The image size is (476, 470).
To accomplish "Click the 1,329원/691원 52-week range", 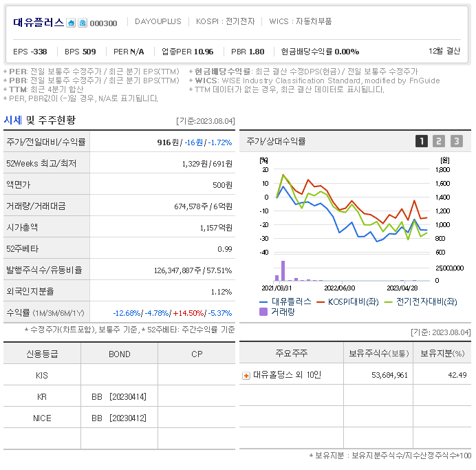I will pyautogui.click(x=207, y=164).
